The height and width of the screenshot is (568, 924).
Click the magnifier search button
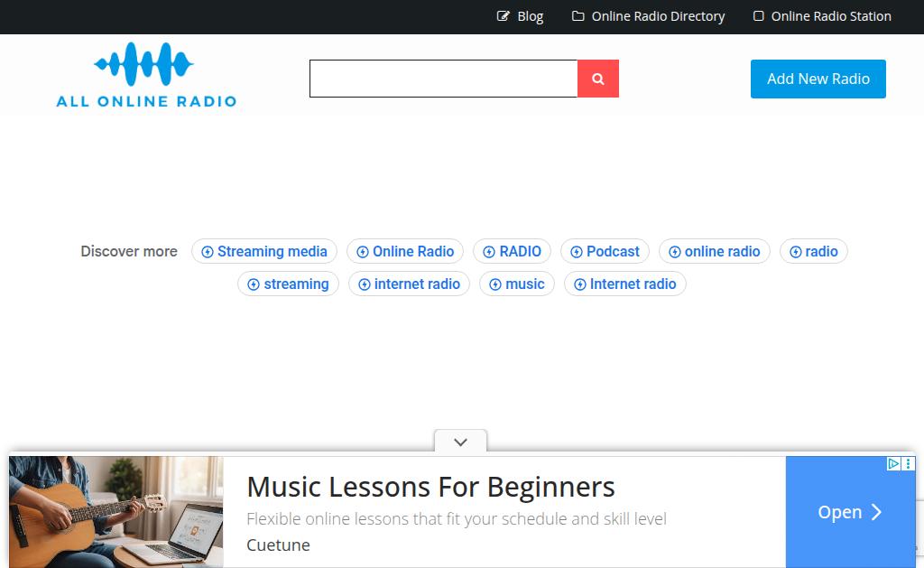[x=597, y=79]
